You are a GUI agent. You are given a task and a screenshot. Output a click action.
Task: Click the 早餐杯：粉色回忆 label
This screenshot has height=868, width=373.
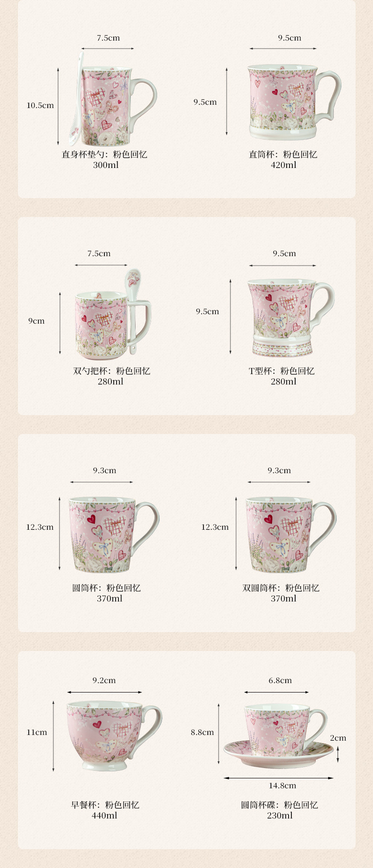click(105, 805)
